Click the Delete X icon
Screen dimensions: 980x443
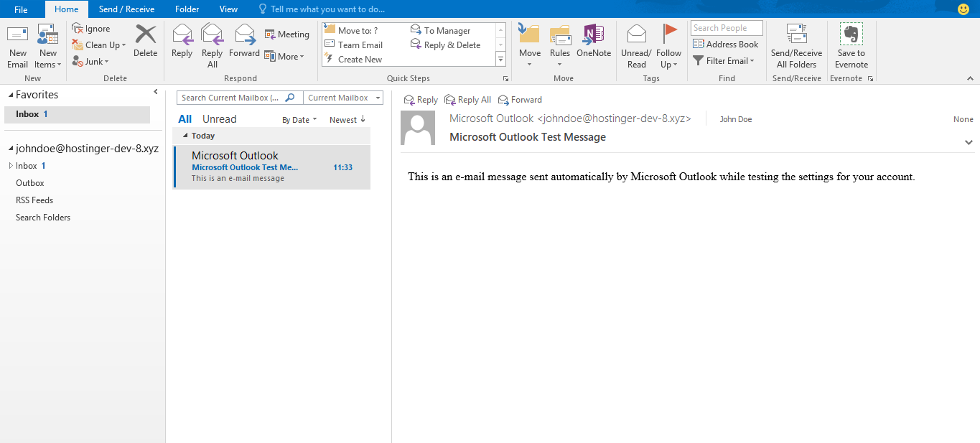pyautogui.click(x=145, y=35)
